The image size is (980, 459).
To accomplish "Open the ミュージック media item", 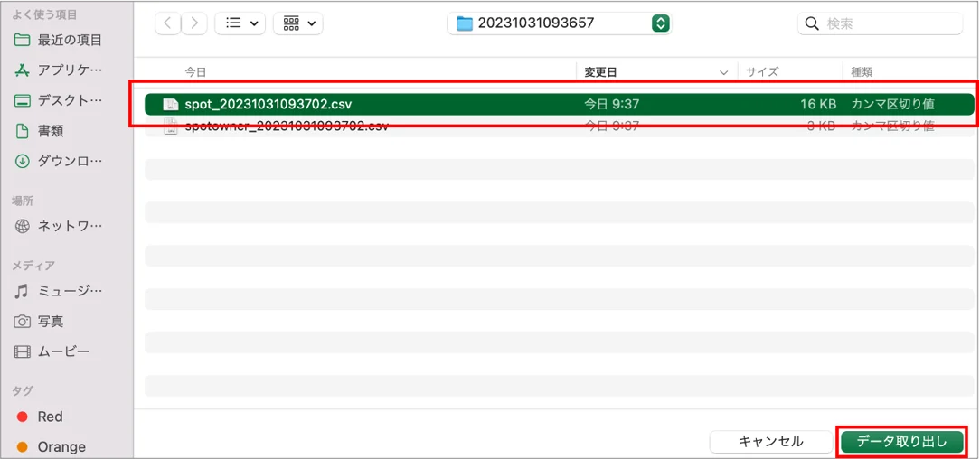I will point(58,291).
